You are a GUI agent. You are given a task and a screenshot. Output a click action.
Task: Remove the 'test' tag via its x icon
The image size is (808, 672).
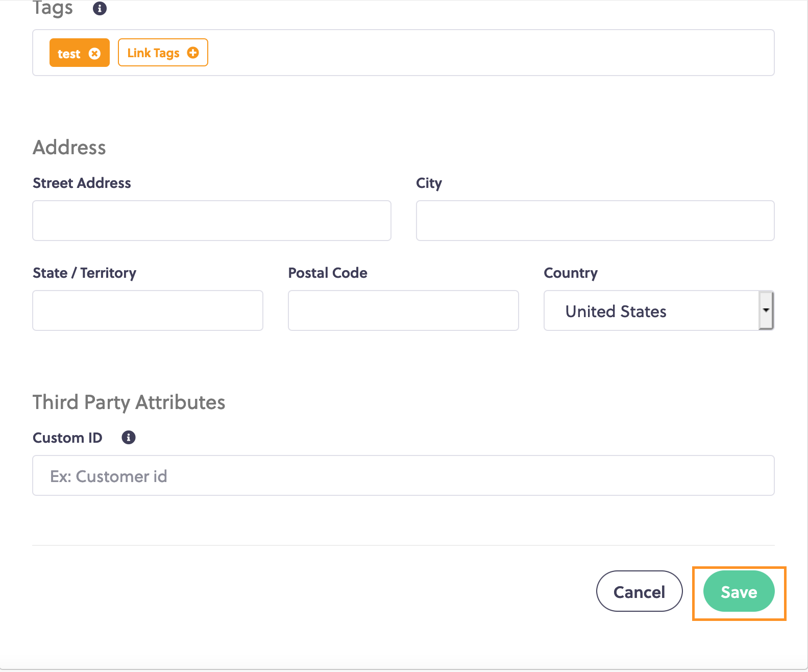[94, 53]
